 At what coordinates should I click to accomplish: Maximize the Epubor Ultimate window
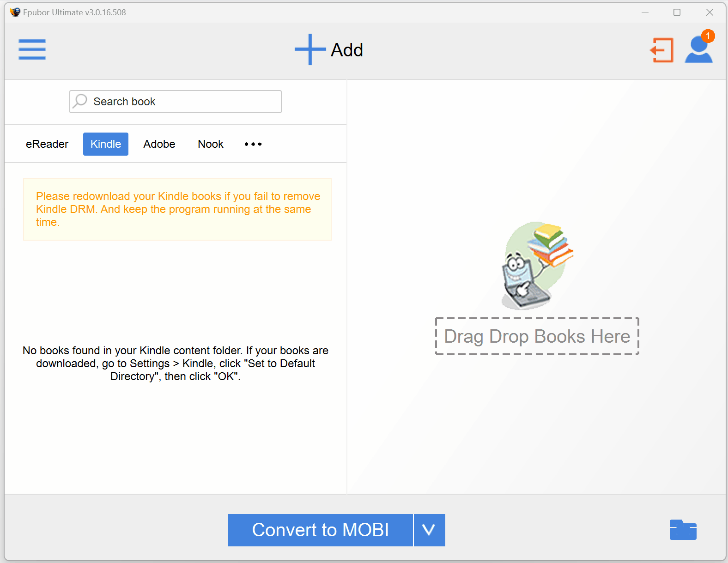(x=677, y=12)
